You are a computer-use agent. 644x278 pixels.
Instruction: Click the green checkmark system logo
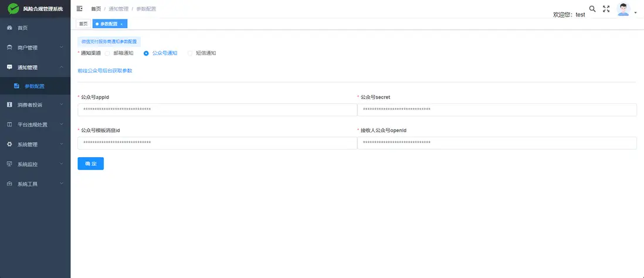tap(13, 8)
